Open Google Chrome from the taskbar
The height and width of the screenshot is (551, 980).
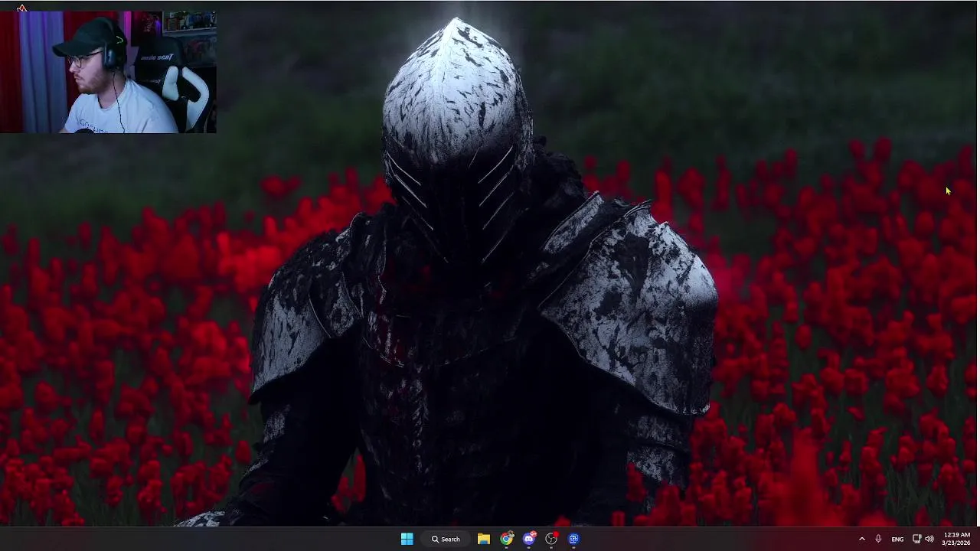point(506,539)
